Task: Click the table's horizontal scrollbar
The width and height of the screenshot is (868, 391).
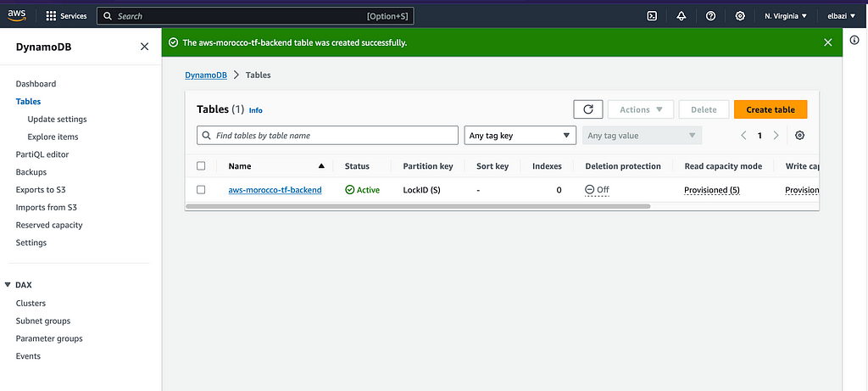Action: pyautogui.click(x=418, y=206)
